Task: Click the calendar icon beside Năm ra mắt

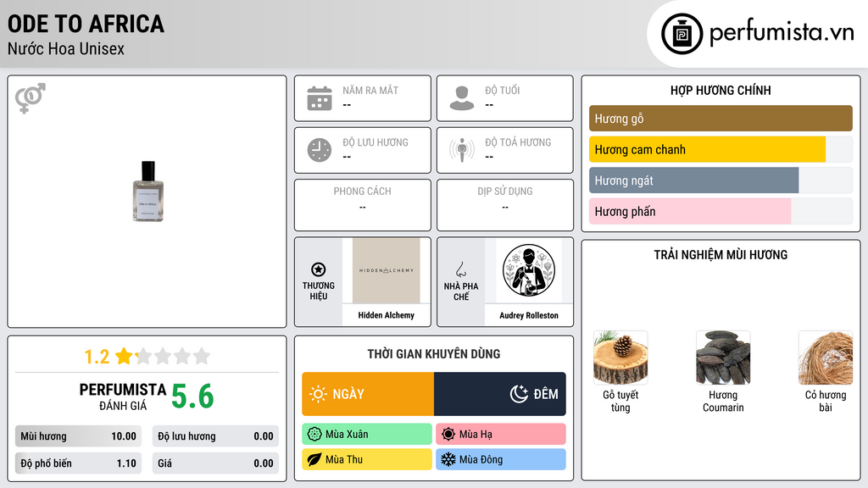Action: (320, 98)
